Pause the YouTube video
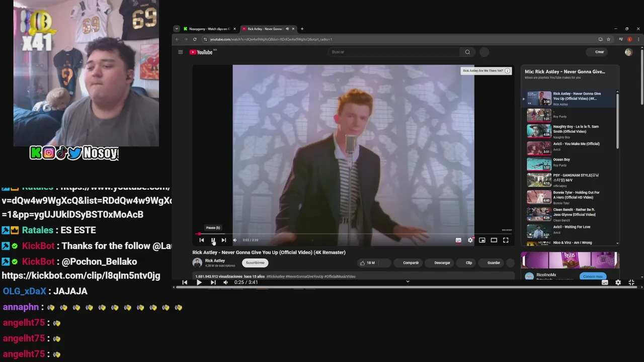 coord(213,240)
